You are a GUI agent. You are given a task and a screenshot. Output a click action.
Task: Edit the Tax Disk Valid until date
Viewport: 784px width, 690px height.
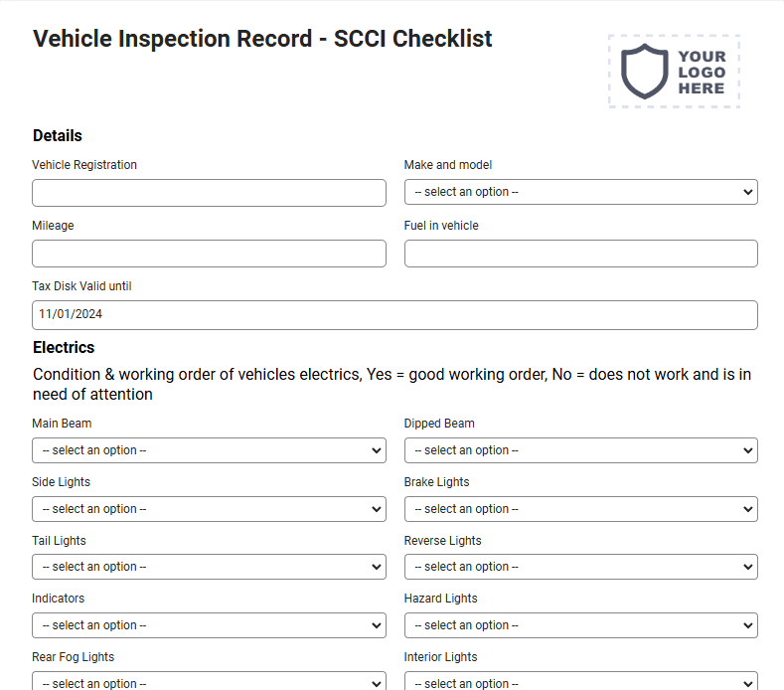point(395,315)
